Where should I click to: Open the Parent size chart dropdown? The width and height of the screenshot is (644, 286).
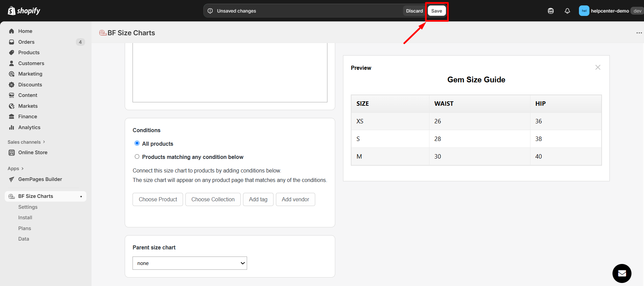(x=189, y=263)
